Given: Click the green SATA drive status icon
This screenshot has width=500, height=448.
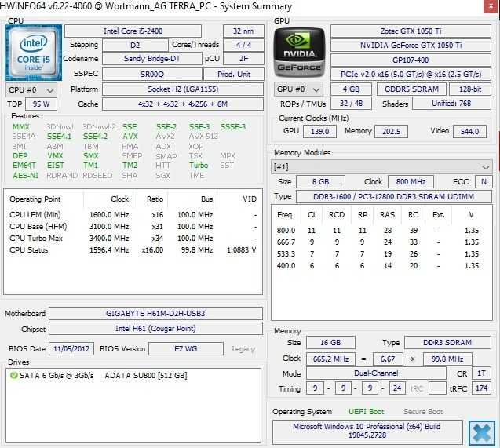Looking at the screenshot, I should (13, 375).
